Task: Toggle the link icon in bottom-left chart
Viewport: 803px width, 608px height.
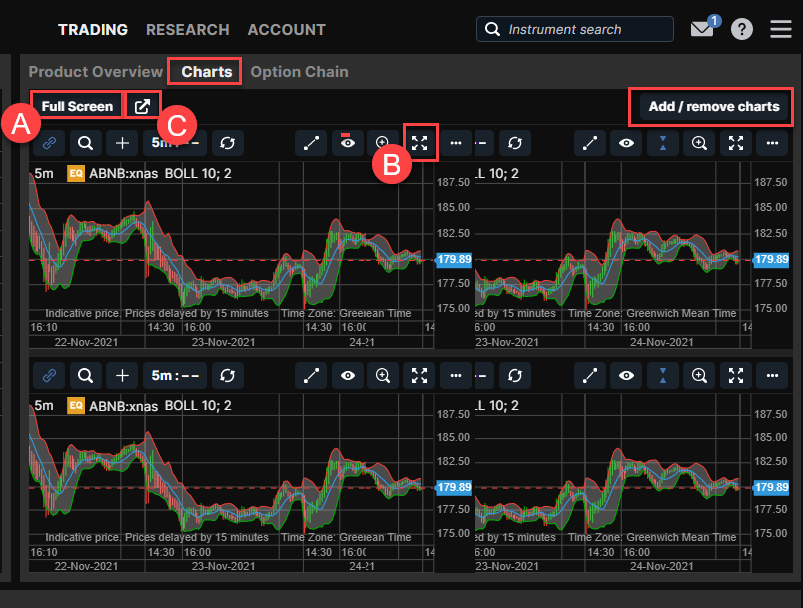Action: 49,375
